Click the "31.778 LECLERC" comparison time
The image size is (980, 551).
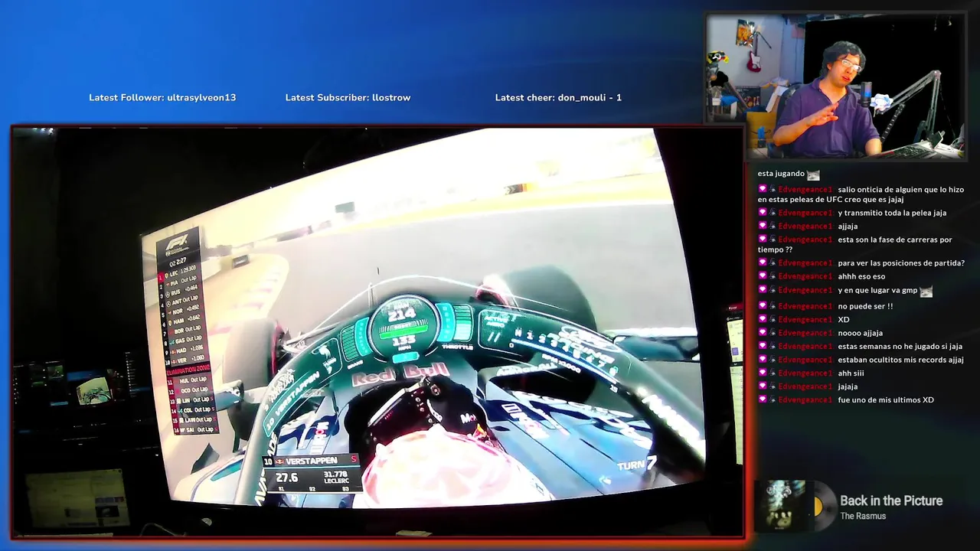point(336,477)
